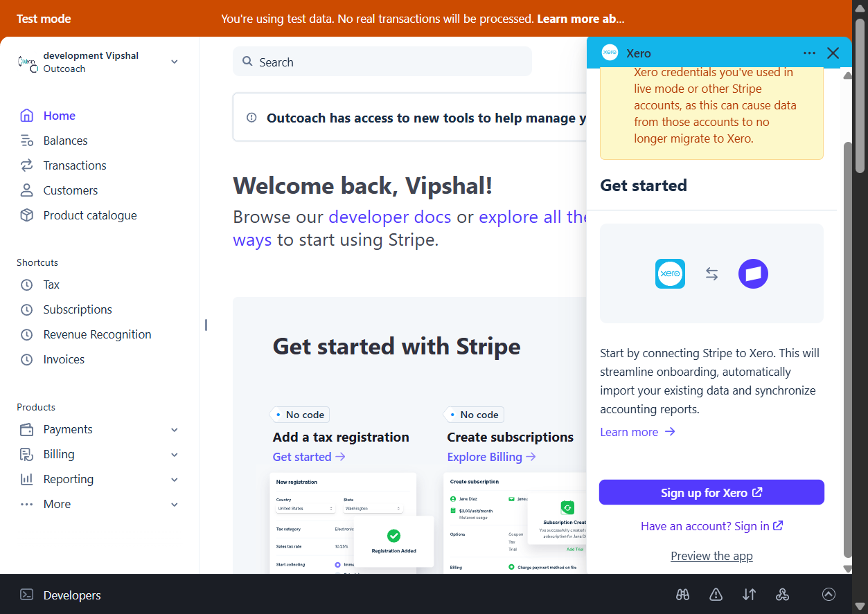Go to Balances

(x=66, y=141)
